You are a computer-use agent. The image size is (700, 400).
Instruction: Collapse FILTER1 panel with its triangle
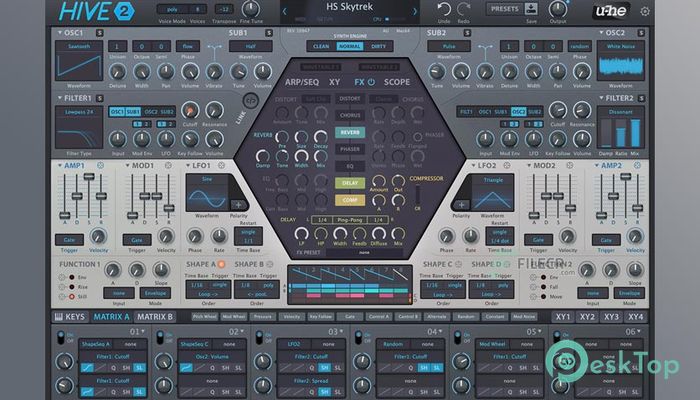click(60, 98)
